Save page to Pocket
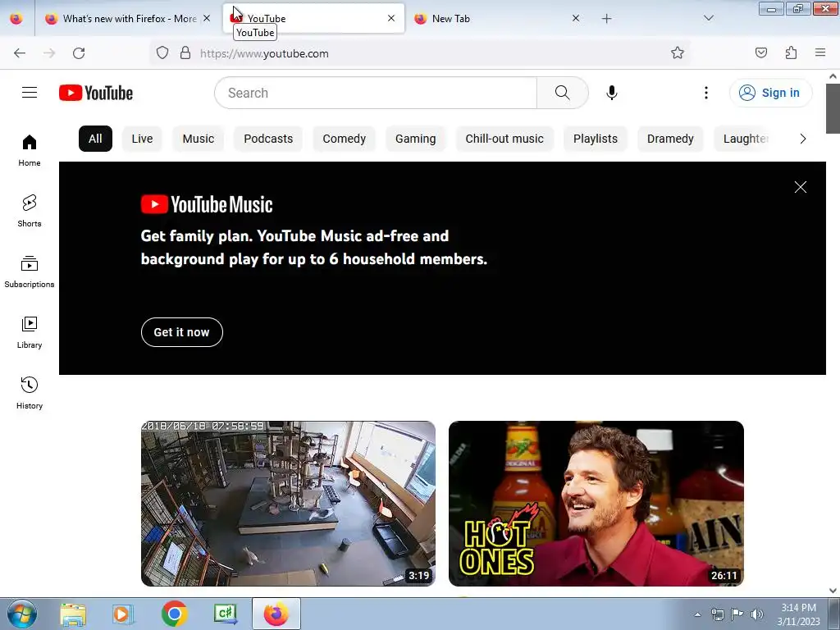The height and width of the screenshot is (630, 840). [761, 52]
